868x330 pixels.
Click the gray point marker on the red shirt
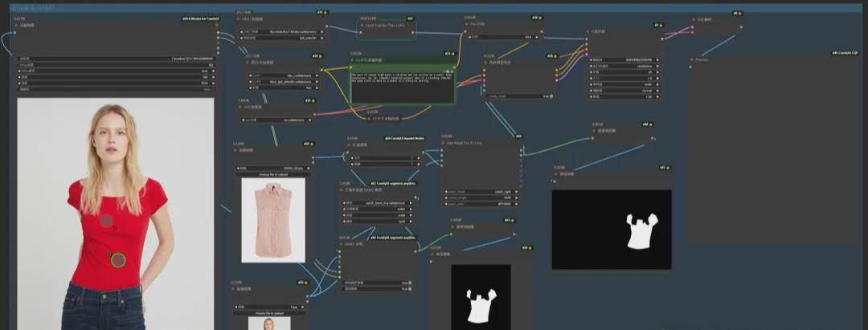[106, 220]
